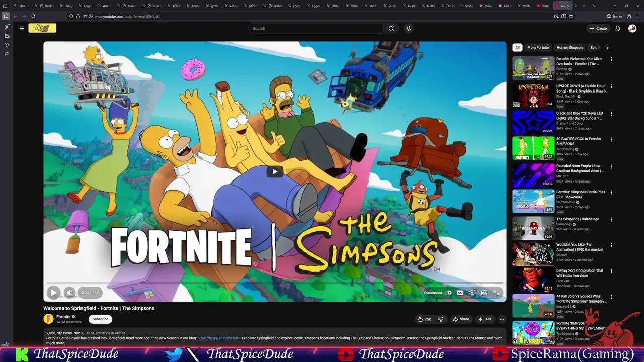The image size is (644, 362).
Task: Open the site padlock info
Action: pos(78,16)
